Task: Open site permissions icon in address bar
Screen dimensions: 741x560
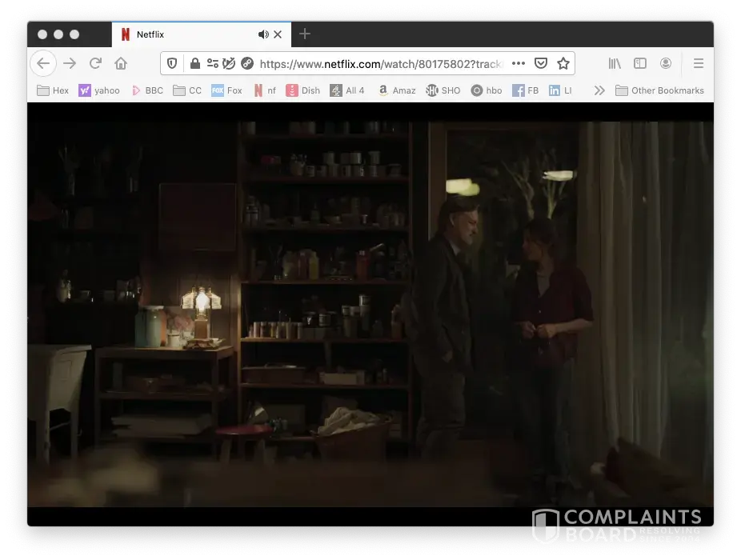Action: tap(213, 63)
